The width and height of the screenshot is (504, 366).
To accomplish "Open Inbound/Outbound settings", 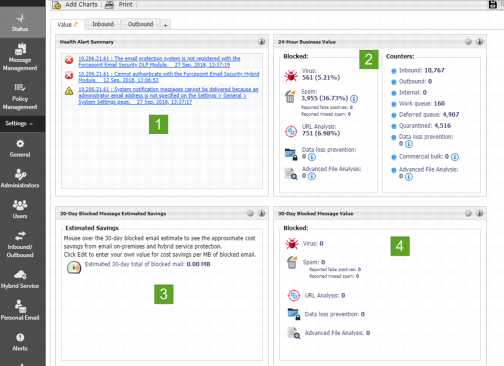I will coord(20,244).
